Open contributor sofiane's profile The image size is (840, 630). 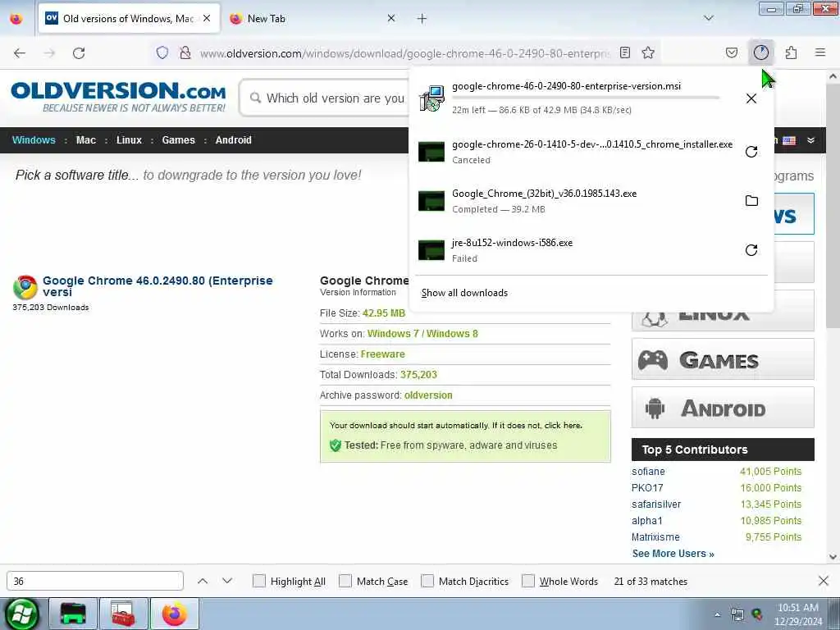[x=648, y=472]
